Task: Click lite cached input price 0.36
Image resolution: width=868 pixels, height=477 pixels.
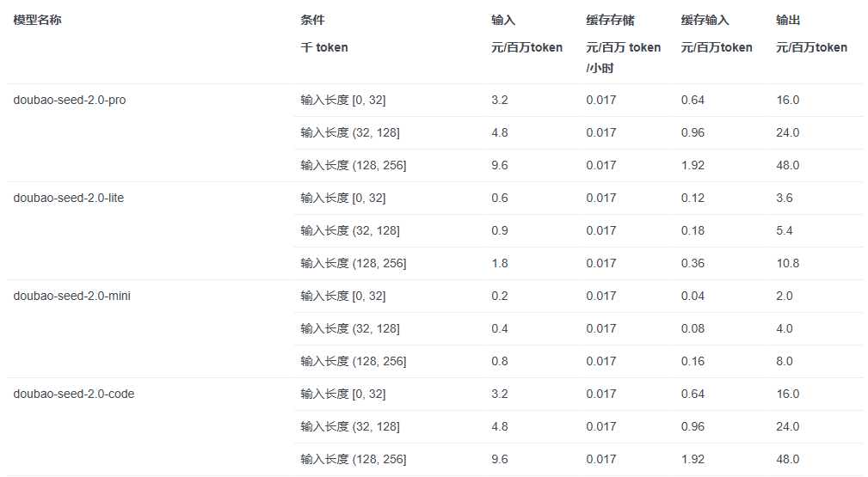Action: coord(693,263)
